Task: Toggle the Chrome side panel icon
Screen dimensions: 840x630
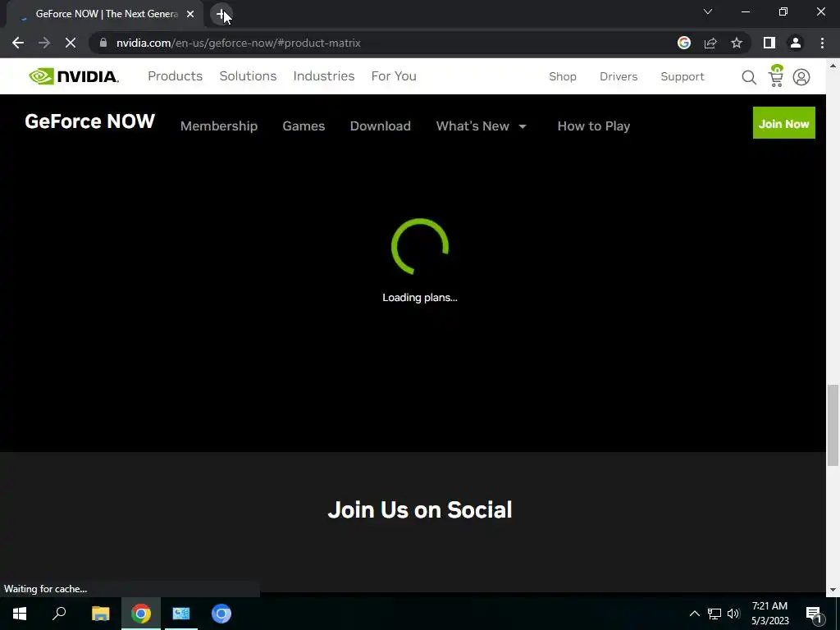Action: click(x=769, y=43)
